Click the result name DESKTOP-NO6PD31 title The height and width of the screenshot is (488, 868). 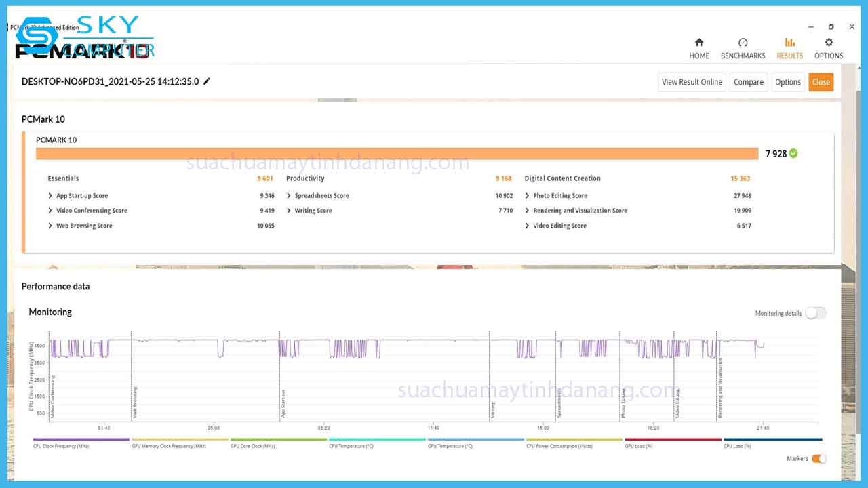tap(111, 81)
